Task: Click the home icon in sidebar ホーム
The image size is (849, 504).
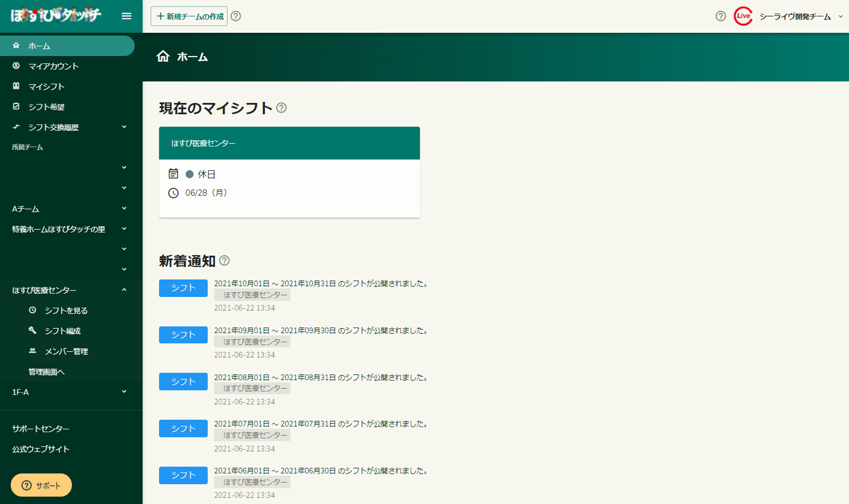Action: click(x=16, y=45)
